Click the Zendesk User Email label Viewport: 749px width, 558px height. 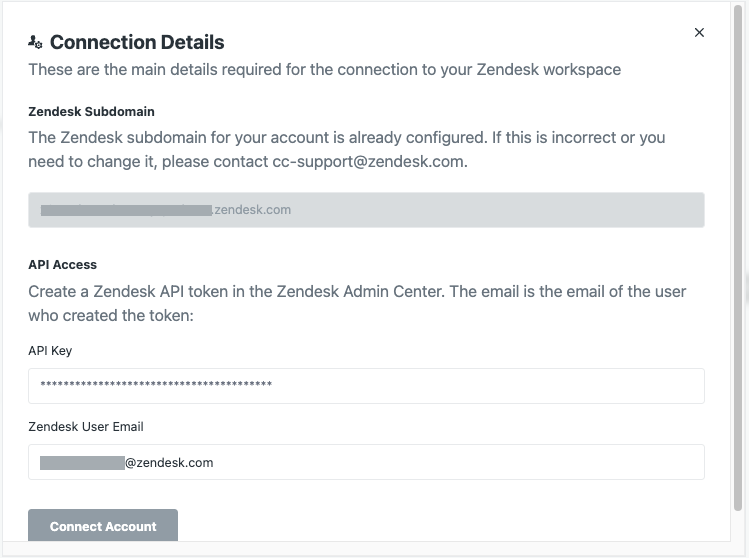[x=86, y=427]
